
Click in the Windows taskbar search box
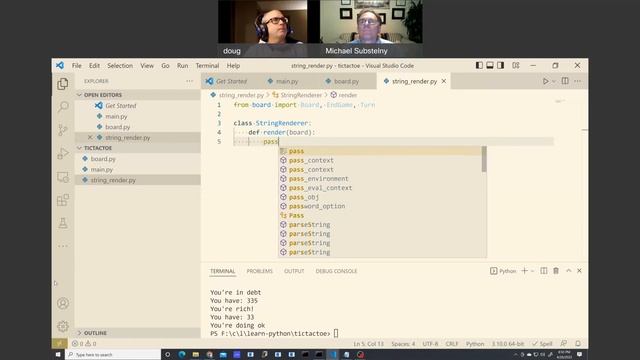pyautogui.click(x=113, y=354)
